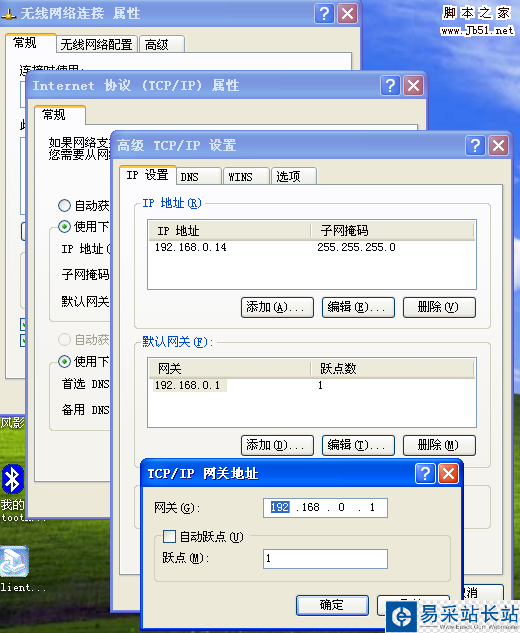
Task: Select the 192.168.0.14 IP address row
Action: click(x=312, y=247)
